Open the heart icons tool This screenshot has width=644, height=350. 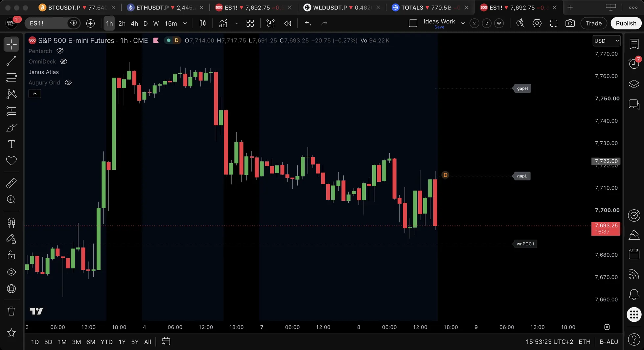tap(11, 161)
